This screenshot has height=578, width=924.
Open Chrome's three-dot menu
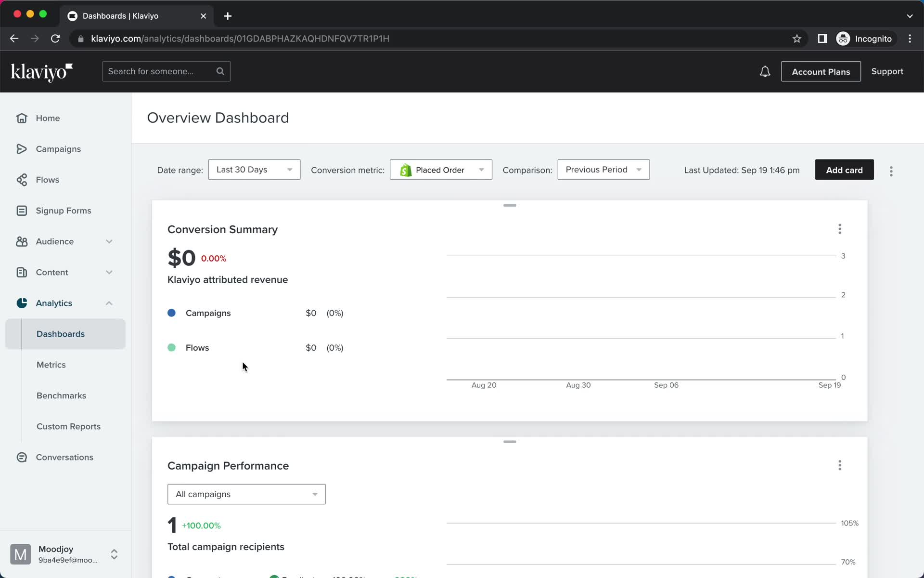pos(910,39)
